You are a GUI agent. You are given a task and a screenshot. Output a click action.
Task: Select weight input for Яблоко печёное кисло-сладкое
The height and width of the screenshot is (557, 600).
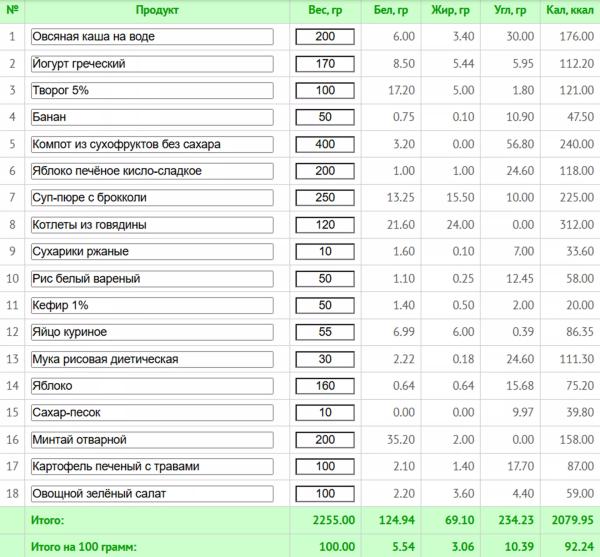pos(325,171)
